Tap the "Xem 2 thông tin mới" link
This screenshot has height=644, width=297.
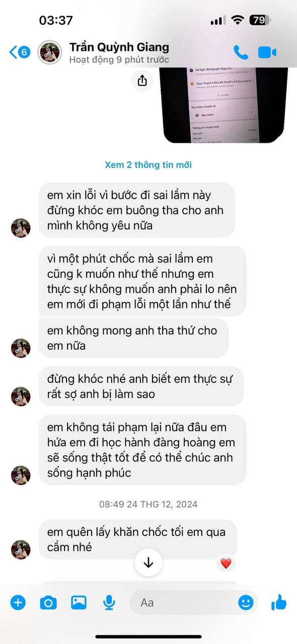click(148, 165)
